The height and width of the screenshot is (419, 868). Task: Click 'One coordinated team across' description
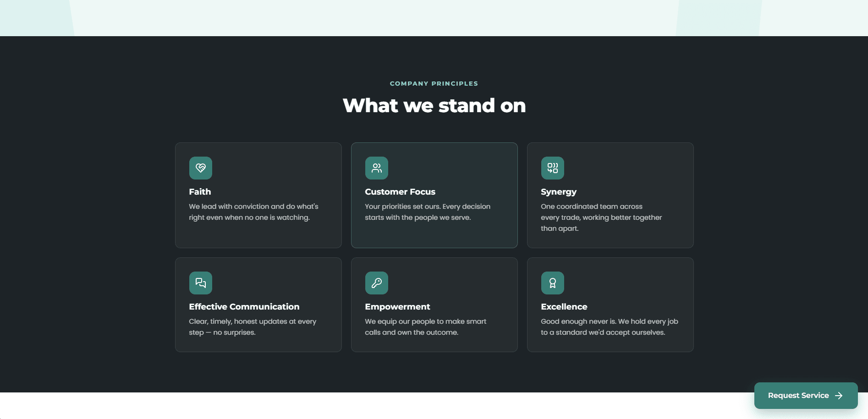tap(601, 218)
